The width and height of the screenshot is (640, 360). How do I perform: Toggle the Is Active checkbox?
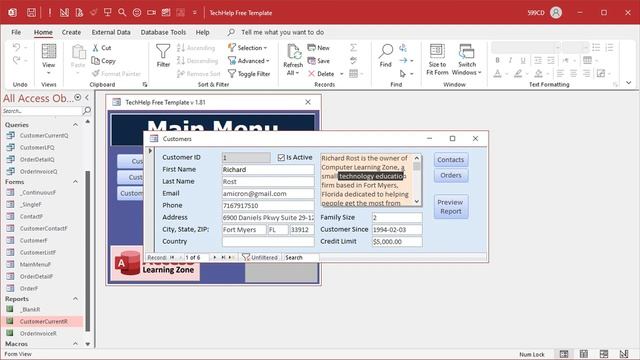tap(281, 158)
